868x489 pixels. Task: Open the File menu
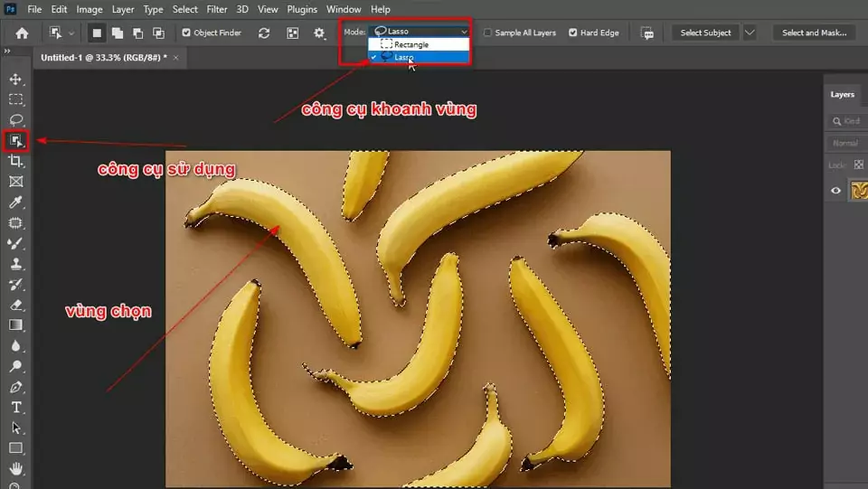click(x=34, y=9)
